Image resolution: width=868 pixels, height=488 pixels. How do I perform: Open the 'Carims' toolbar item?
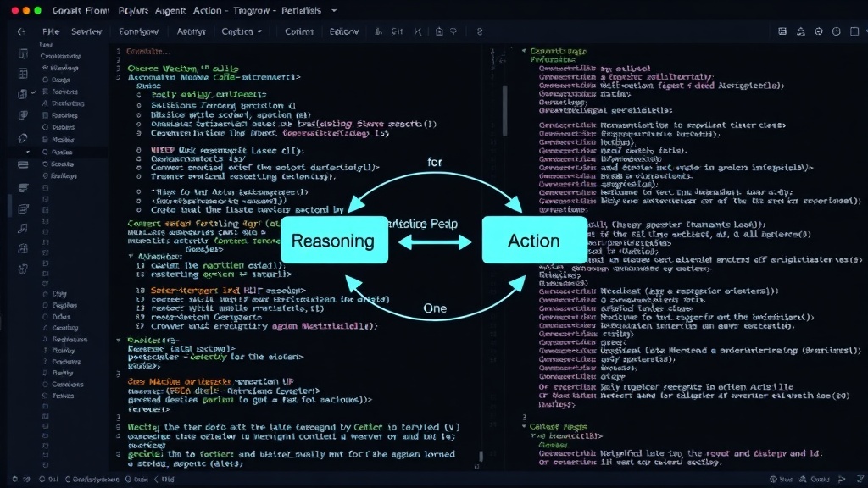[x=299, y=31]
